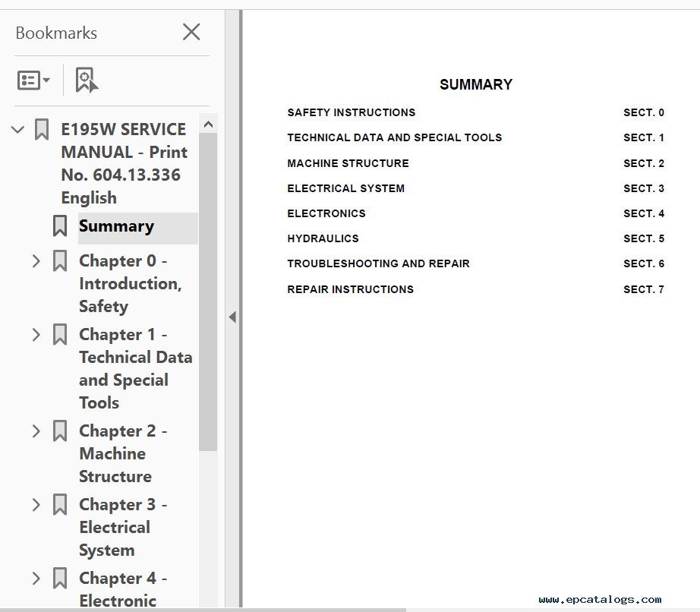Click TECHNICAL DATA AND SPECIAL TOOLS line
Screen dimensions: 700x612
tap(395, 137)
